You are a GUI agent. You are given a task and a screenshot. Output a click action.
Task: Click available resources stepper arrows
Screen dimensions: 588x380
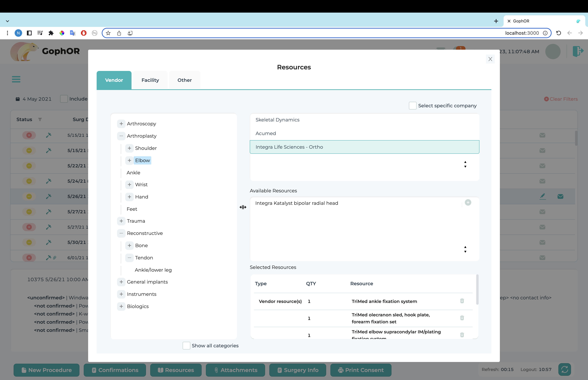465,249
